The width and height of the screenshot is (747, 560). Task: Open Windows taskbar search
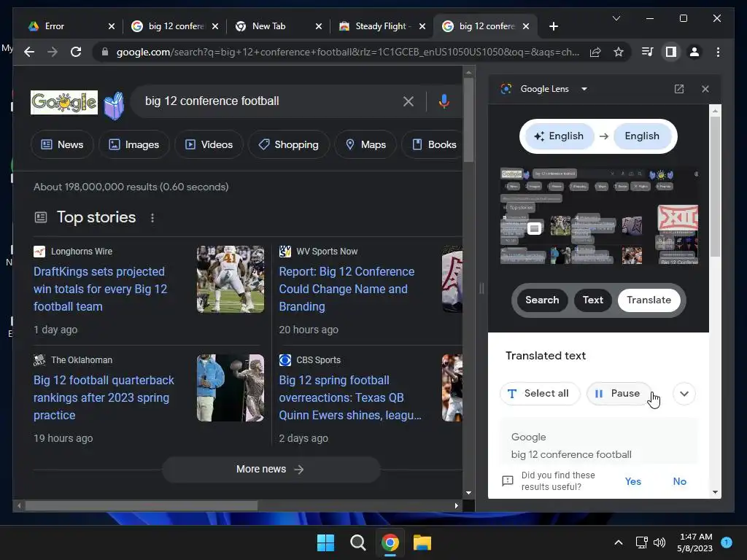357,542
